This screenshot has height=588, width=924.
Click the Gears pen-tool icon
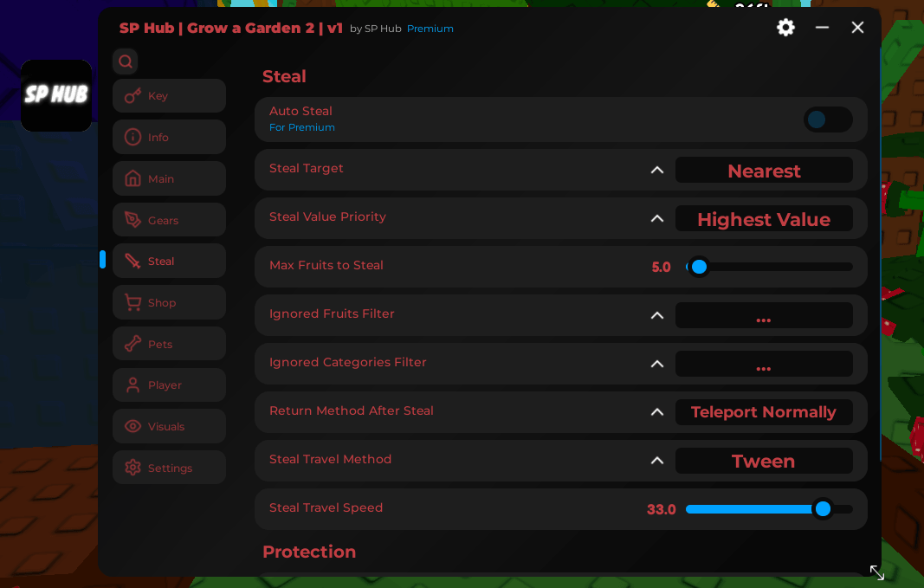pos(132,220)
